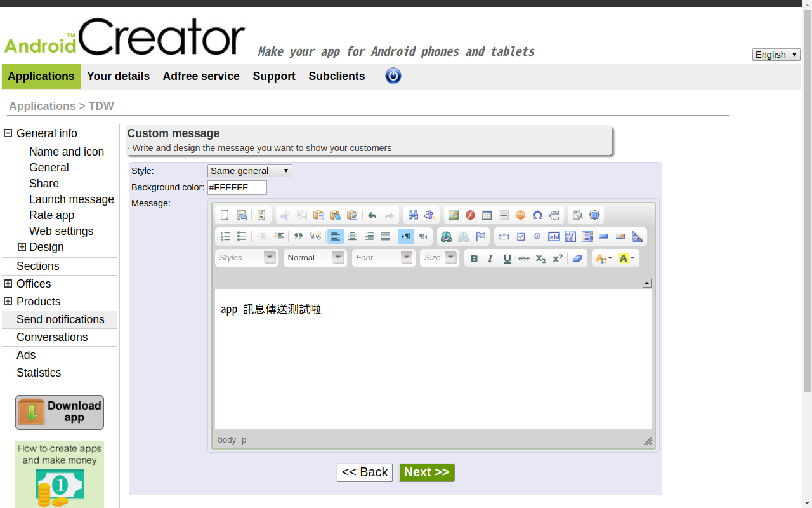The height and width of the screenshot is (508, 812).
Task: Toggle center alignment in editor
Action: pos(352,237)
